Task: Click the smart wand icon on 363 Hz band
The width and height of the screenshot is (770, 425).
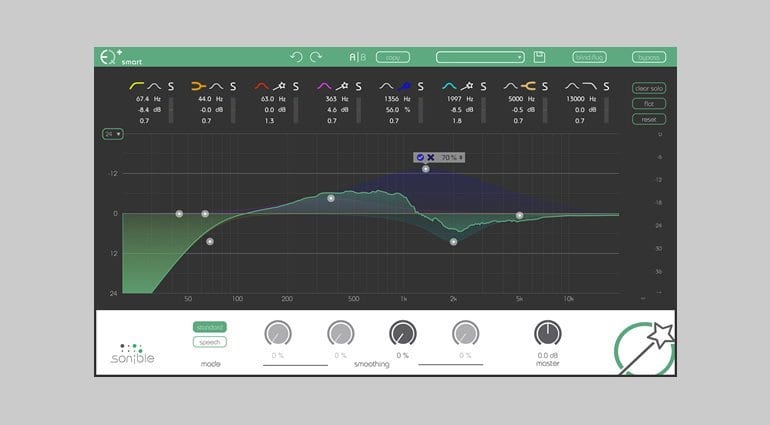Action: coord(342,86)
